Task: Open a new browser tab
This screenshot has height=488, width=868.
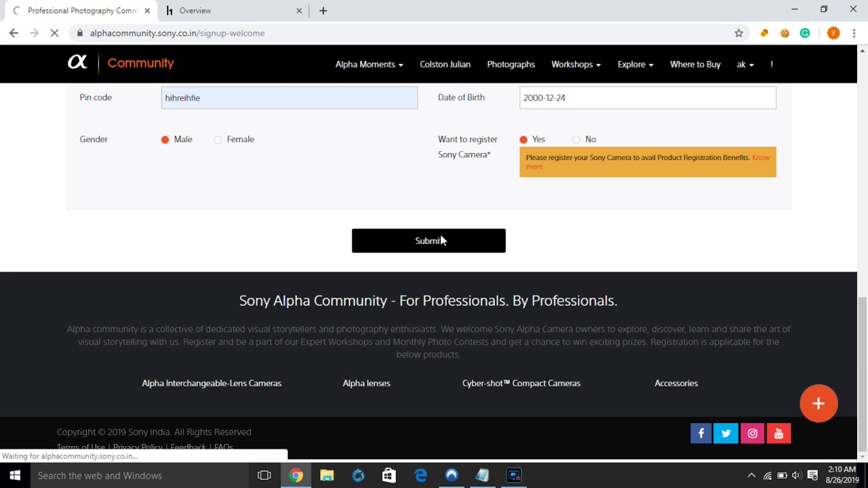Action: click(323, 10)
